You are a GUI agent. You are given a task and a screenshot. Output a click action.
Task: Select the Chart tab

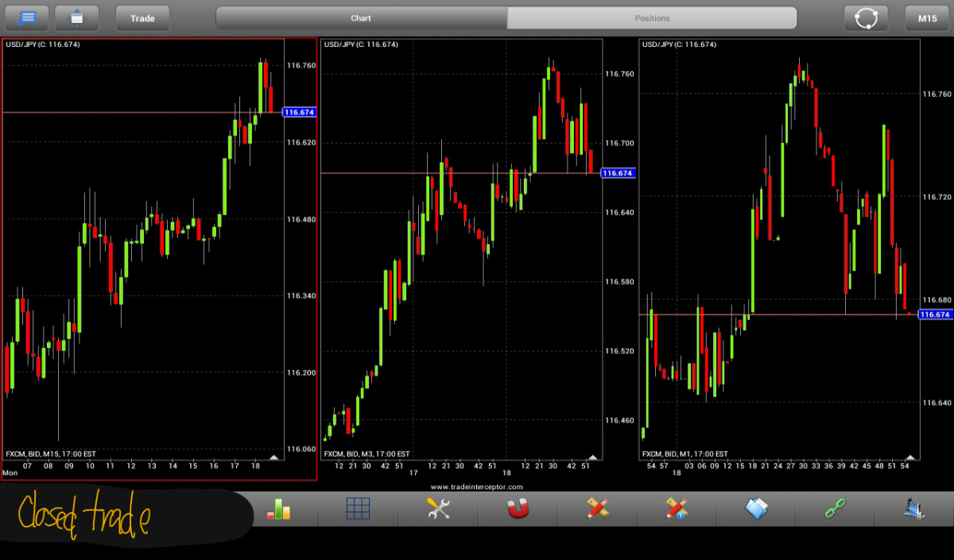point(362,17)
